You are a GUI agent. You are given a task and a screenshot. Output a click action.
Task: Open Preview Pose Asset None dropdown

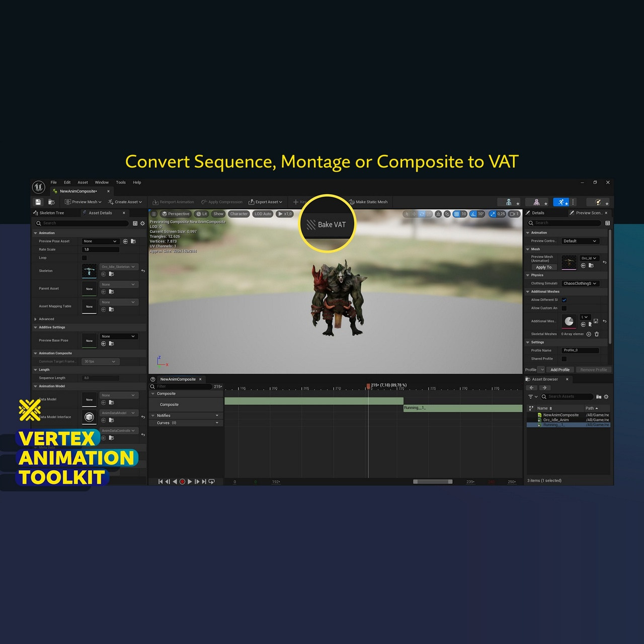coord(100,242)
